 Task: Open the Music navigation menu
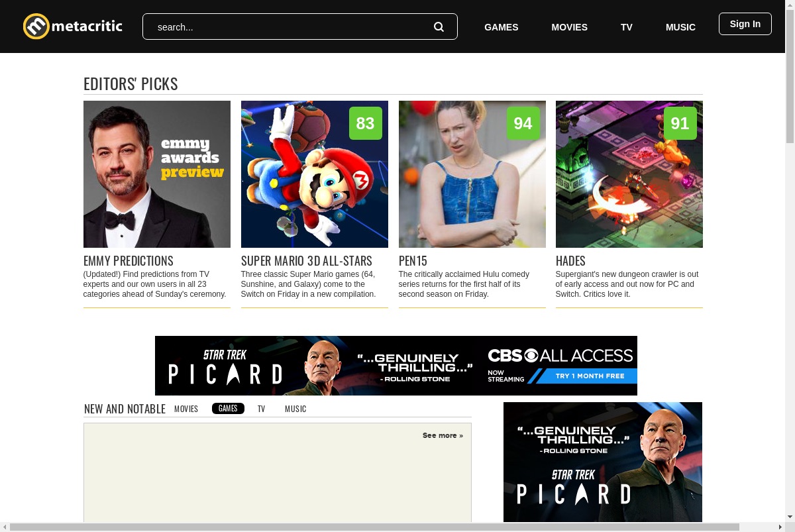tap(680, 27)
